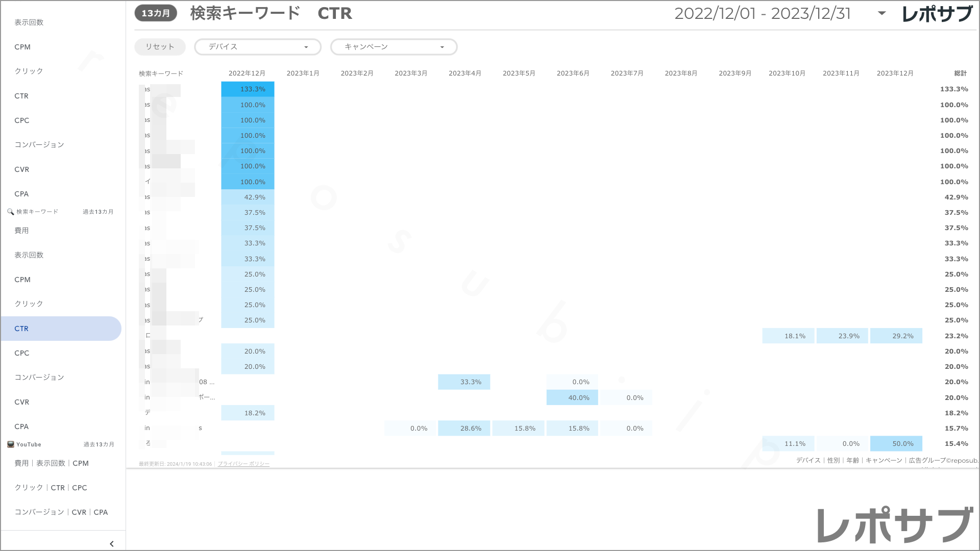
Task: Click the dark blue 133.3% heatmap cell
Action: pyautogui.click(x=248, y=89)
